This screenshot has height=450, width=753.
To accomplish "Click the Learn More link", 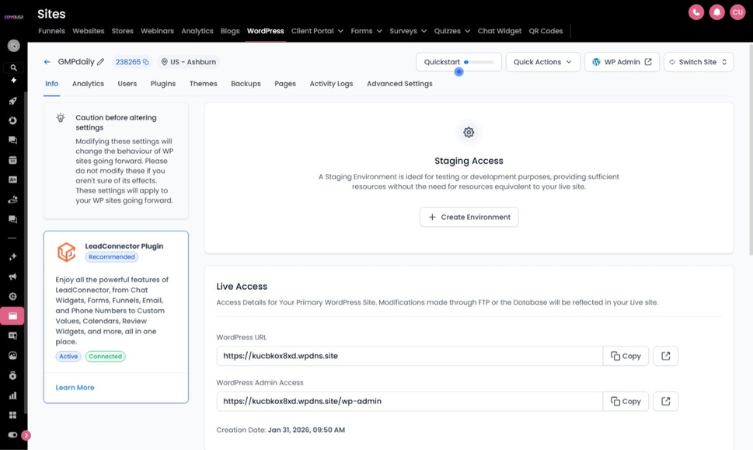I will [75, 387].
